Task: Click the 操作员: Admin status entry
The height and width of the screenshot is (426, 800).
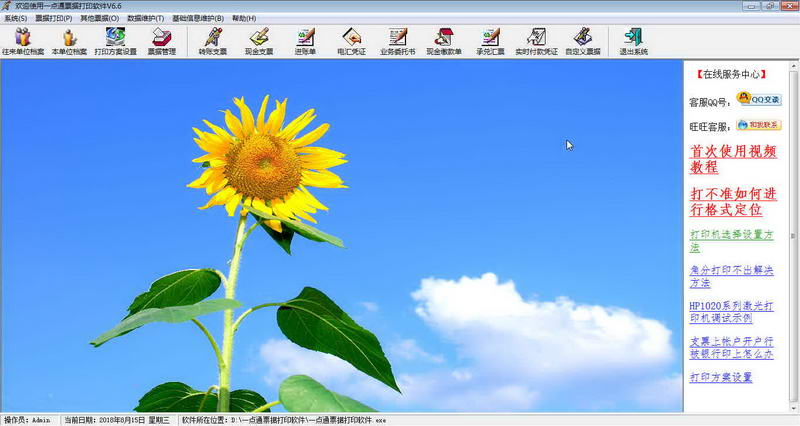Action: pos(27,420)
